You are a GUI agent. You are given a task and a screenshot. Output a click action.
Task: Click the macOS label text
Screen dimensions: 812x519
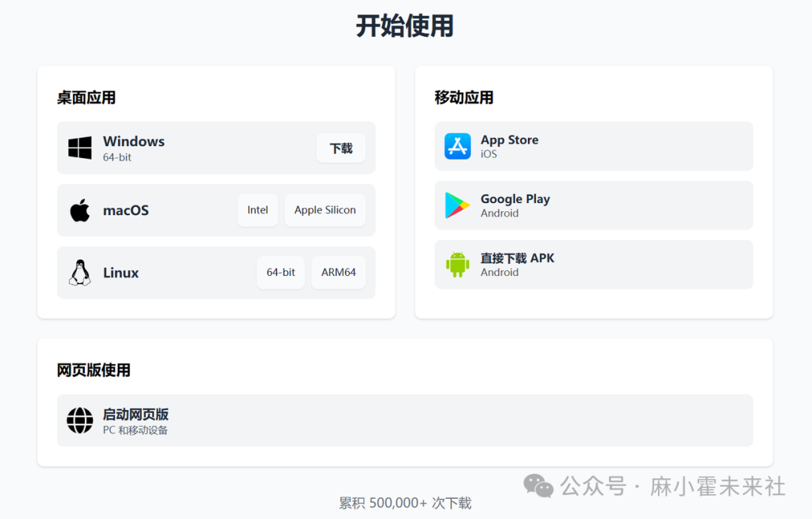(126, 211)
